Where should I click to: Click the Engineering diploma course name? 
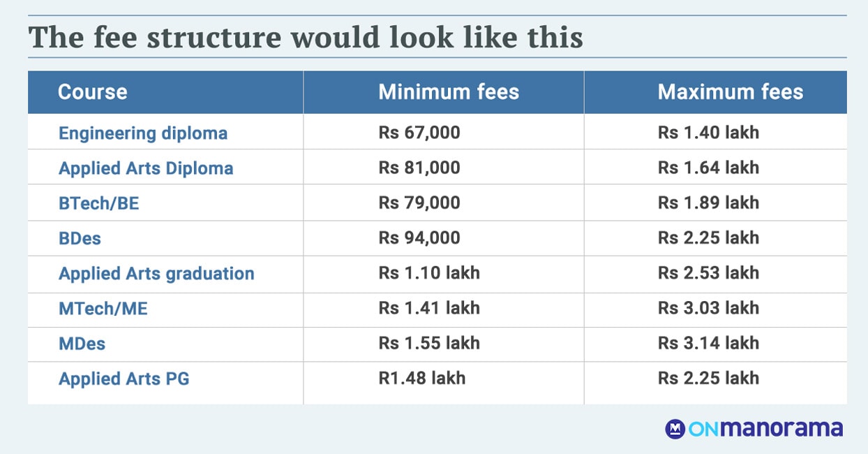(143, 133)
